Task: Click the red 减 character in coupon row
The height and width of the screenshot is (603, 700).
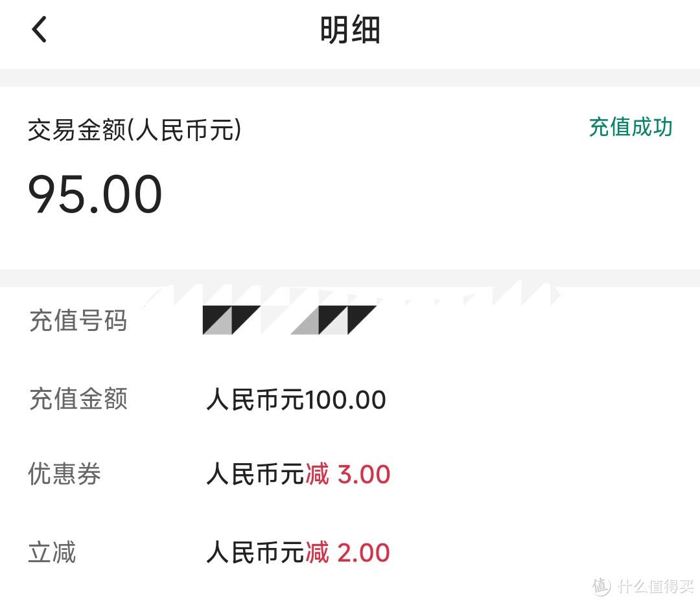Action: pyautogui.click(x=317, y=473)
